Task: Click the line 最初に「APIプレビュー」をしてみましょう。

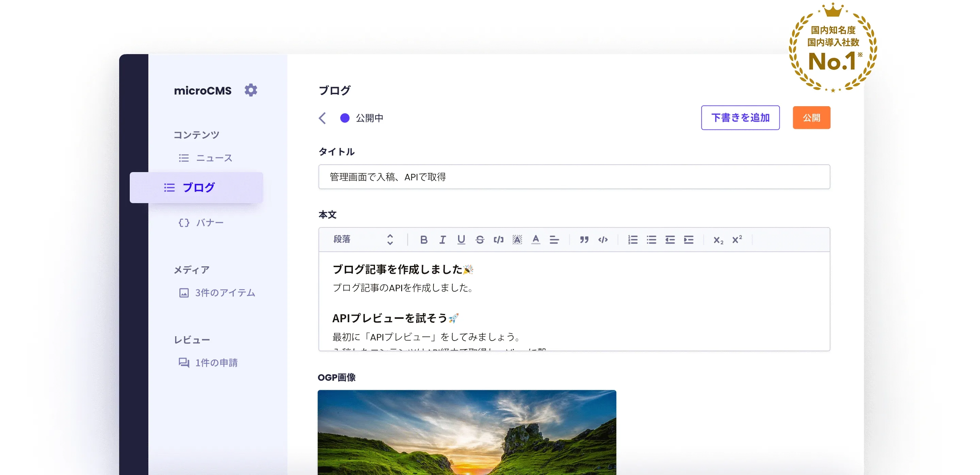Action: 427,337
